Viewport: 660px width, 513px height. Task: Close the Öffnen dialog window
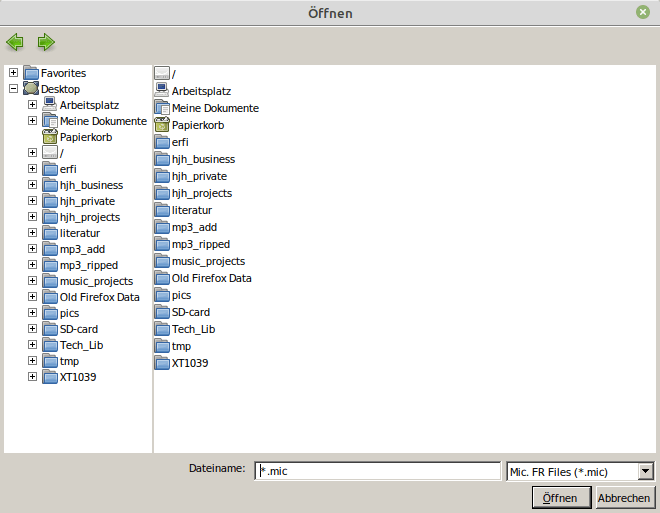tap(643, 12)
